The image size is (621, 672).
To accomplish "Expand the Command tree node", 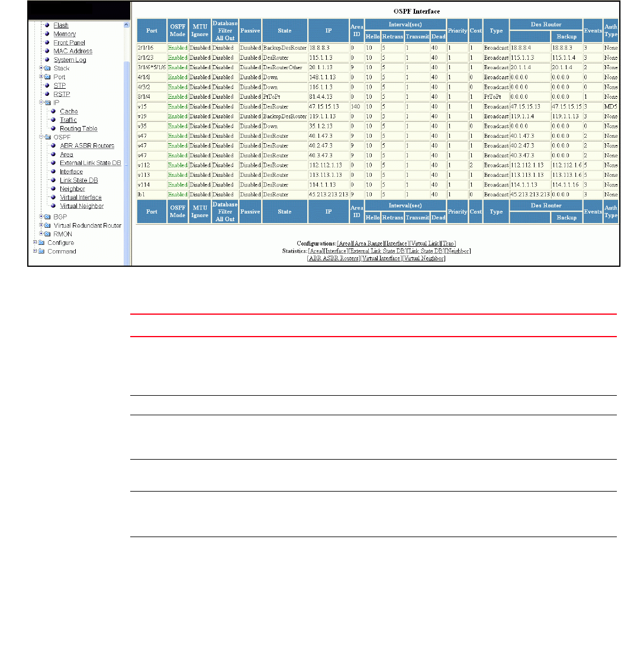I will click(35, 251).
